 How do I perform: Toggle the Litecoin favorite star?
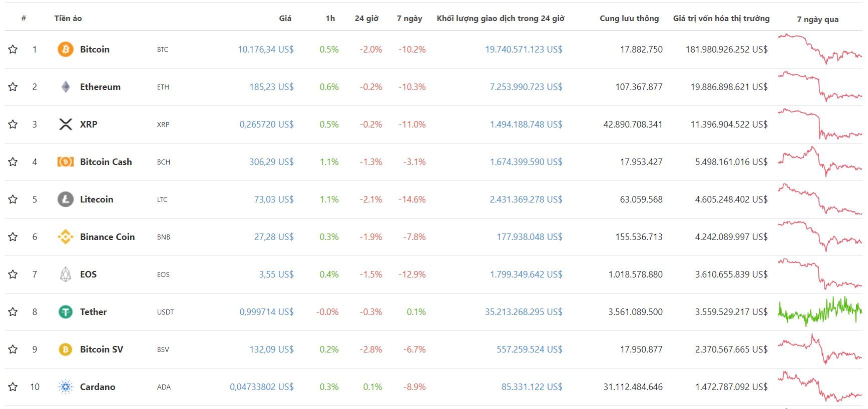coord(13,199)
